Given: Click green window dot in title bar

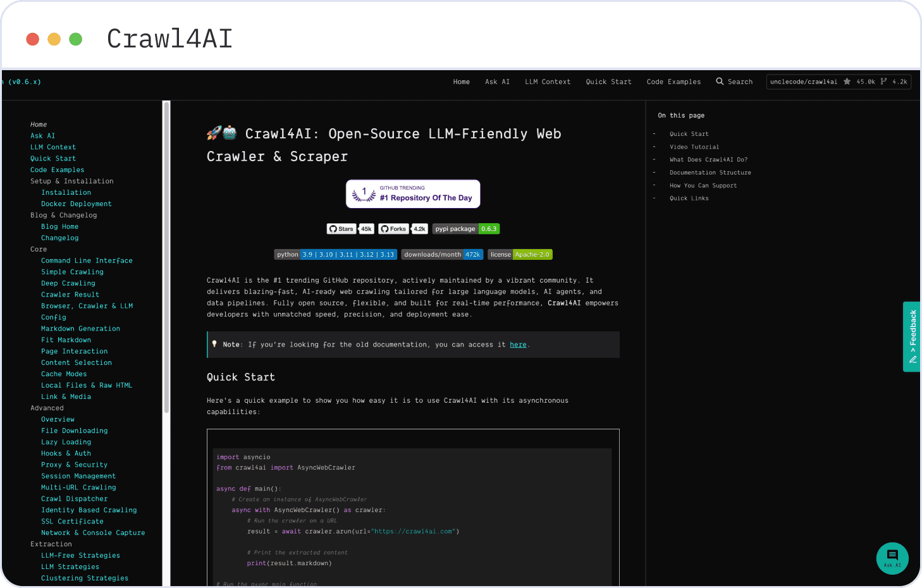Looking at the screenshot, I should pyautogui.click(x=75, y=39).
